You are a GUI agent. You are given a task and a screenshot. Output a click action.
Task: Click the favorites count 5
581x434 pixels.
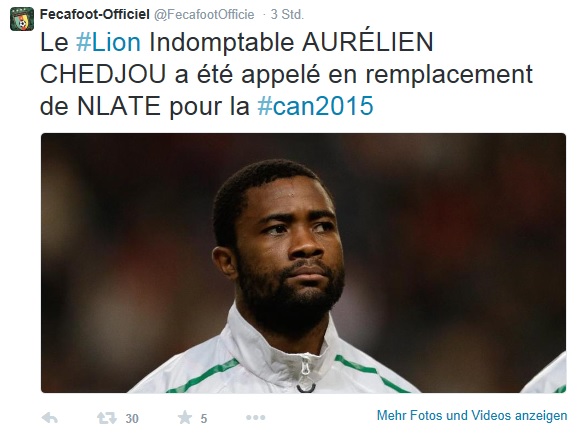coord(204,419)
